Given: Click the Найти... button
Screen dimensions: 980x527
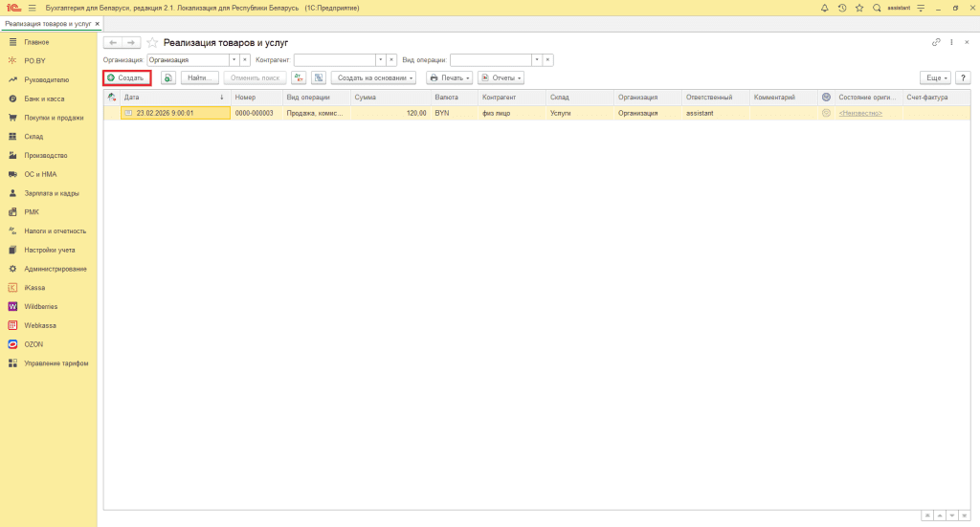Looking at the screenshot, I should tap(199, 77).
